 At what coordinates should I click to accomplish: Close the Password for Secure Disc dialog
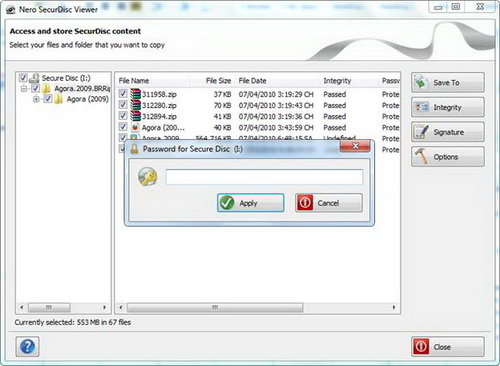[355, 146]
